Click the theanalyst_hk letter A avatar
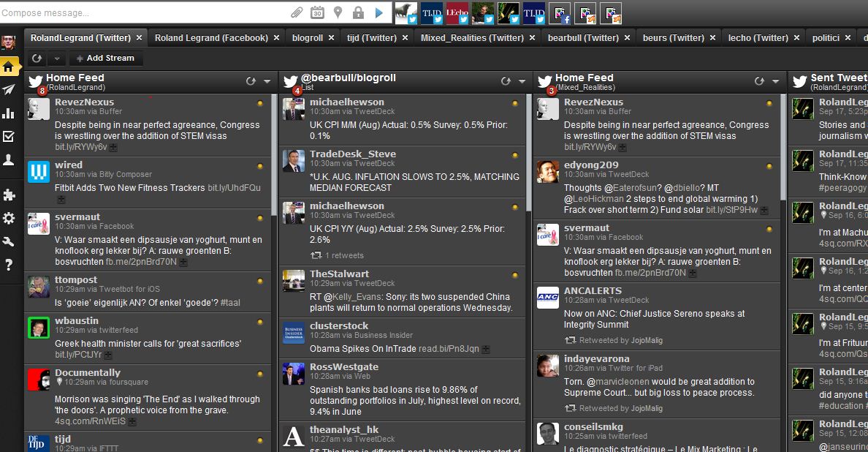Image resolution: width=868 pixels, height=452 pixels. point(294,437)
